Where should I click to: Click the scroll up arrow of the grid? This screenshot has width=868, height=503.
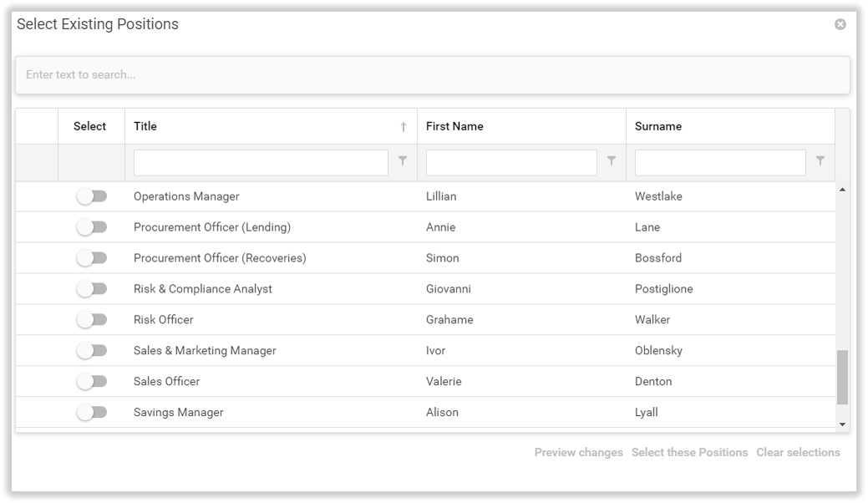pos(842,191)
